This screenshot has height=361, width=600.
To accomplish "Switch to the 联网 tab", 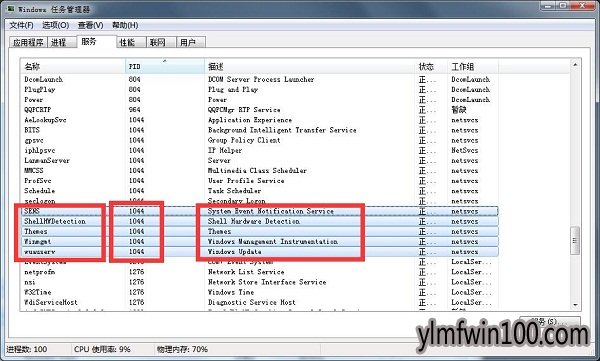I will click(161, 42).
